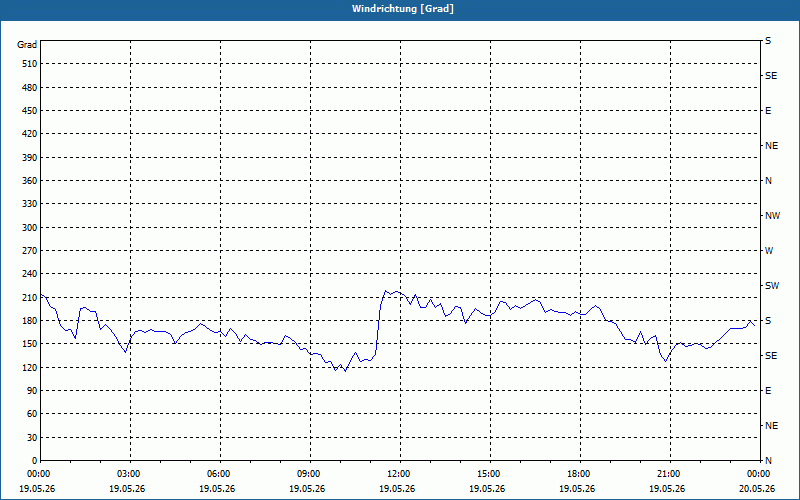Select the y-axis value "90"
Image resolution: width=800 pixels, height=500 pixels.
(32, 391)
